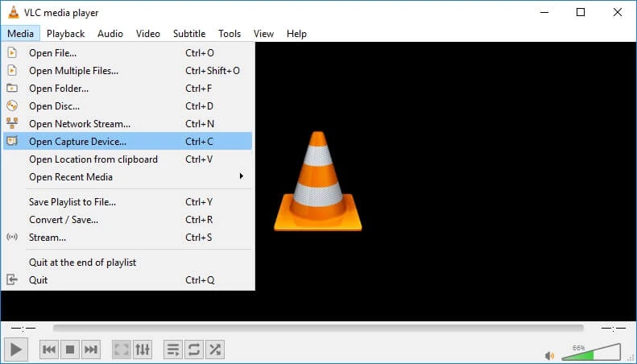The width and height of the screenshot is (637, 364).
Task: Open the Help menu
Action: [x=296, y=33]
